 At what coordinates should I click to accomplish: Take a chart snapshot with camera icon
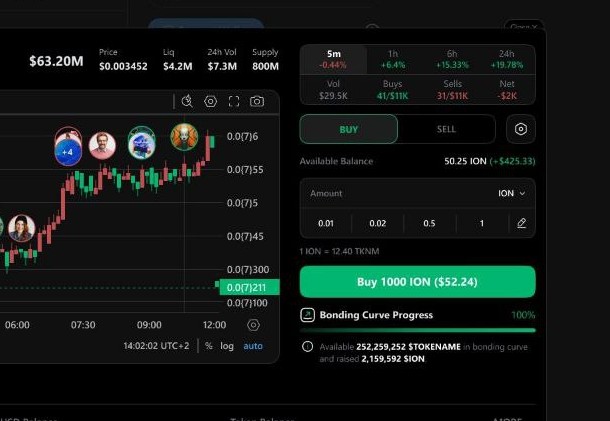(257, 102)
